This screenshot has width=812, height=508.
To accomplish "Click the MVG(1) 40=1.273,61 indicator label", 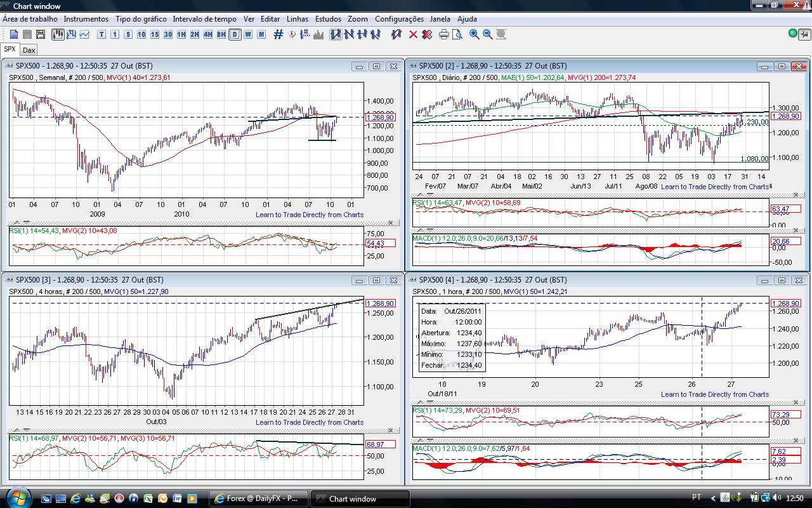I will click(x=139, y=77).
